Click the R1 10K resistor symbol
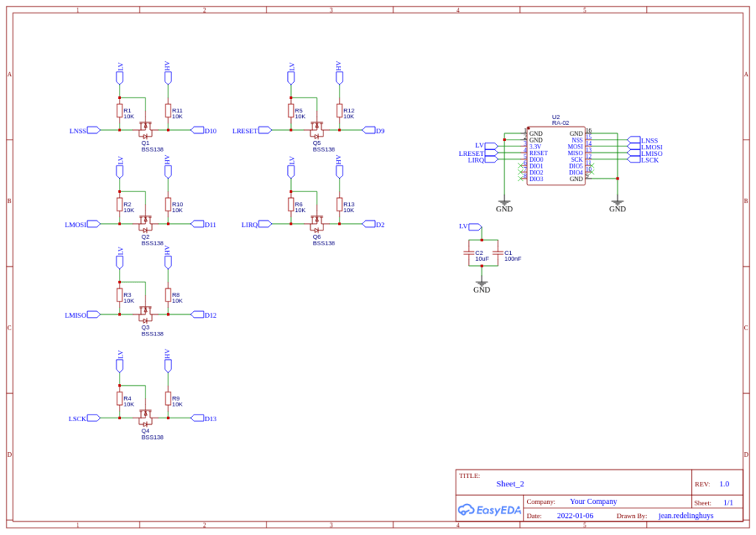The height and width of the screenshot is (535, 756). [x=120, y=111]
